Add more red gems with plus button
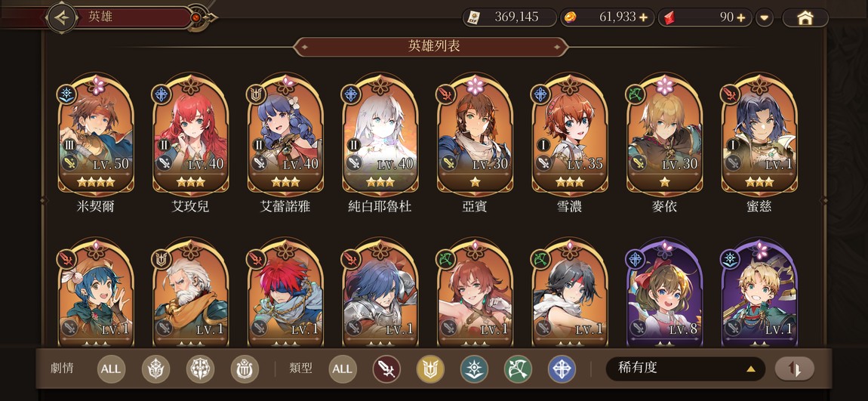Image resolution: width=868 pixels, height=401 pixels. [x=740, y=17]
